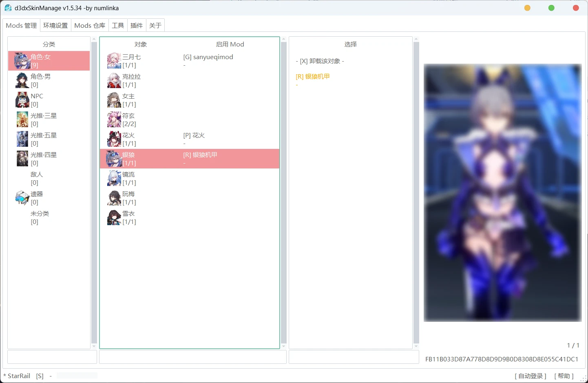Viewport: 588px width, 383px height.
Task: Click the search field under the 选择 list
Action: click(354, 357)
